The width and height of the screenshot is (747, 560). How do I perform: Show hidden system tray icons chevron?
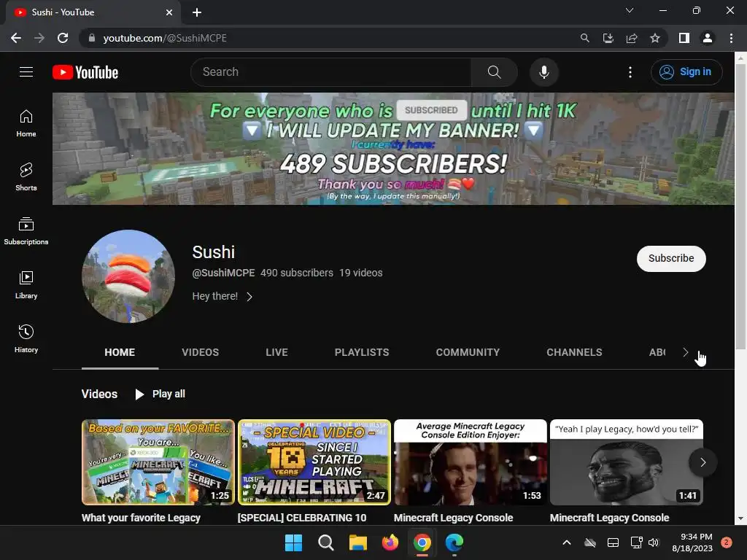pyautogui.click(x=566, y=542)
